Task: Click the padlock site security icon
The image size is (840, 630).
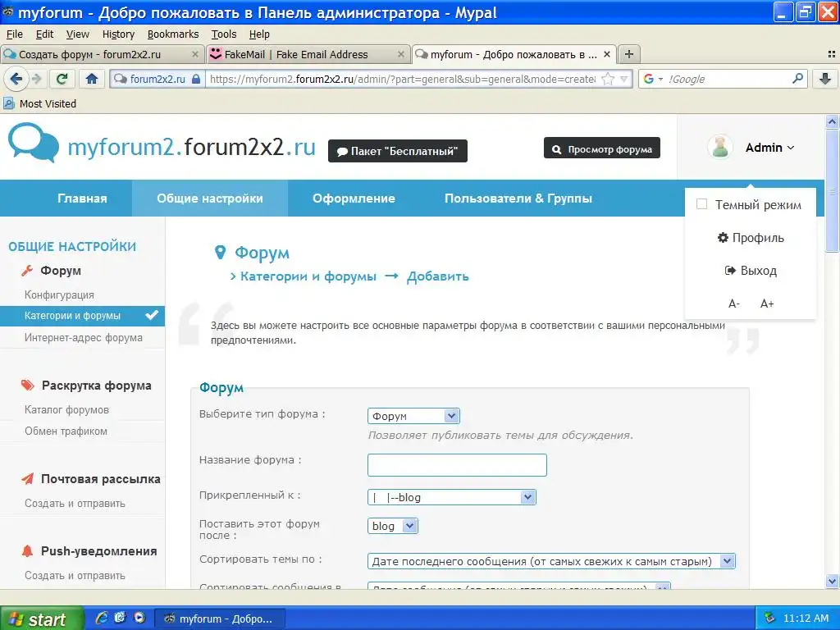Action: pyautogui.click(x=196, y=80)
